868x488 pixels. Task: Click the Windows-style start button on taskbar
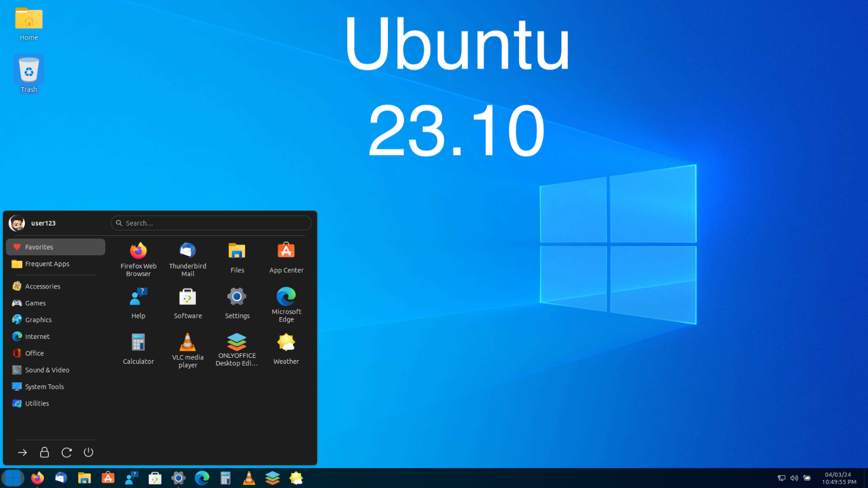(x=13, y=478)
